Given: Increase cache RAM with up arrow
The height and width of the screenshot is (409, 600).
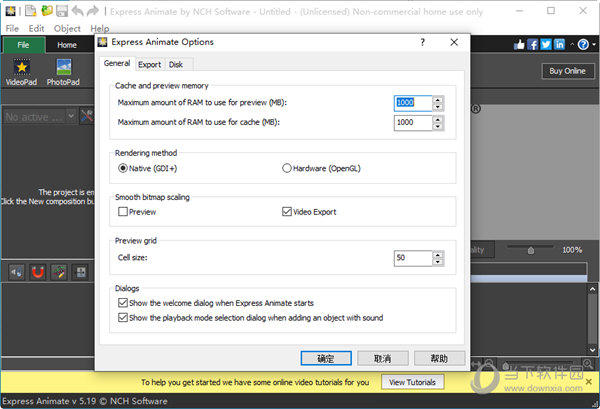Looking at the screenshot, I should click(x=438, y=119).
